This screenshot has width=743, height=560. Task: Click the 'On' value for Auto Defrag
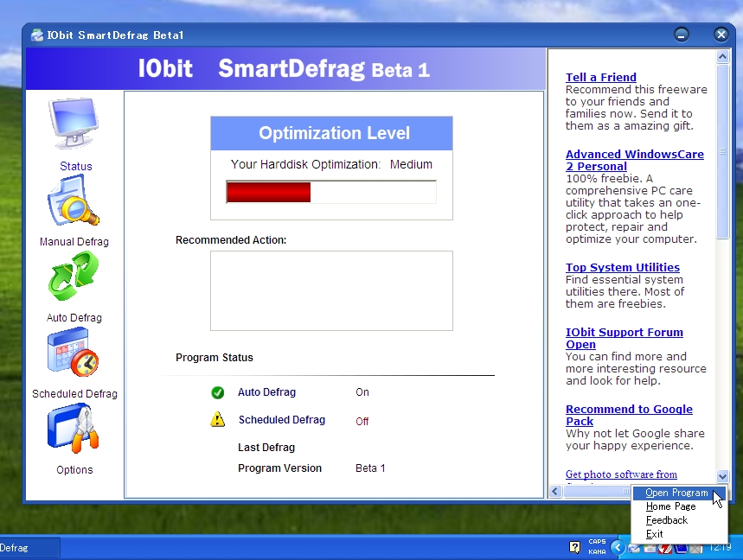(362, 392)
